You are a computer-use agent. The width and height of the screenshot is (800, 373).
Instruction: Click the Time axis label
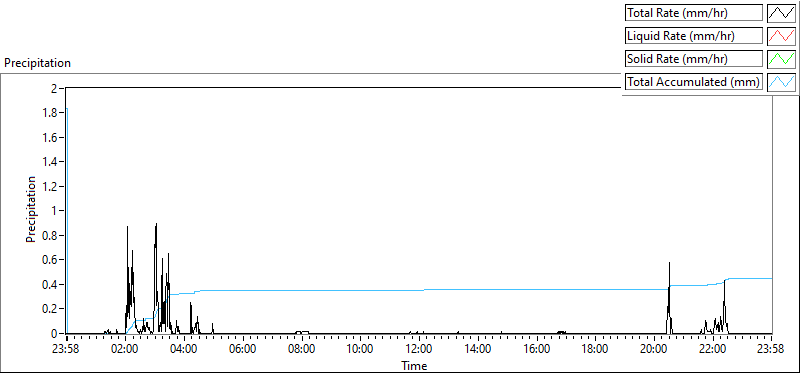(414, 365)
